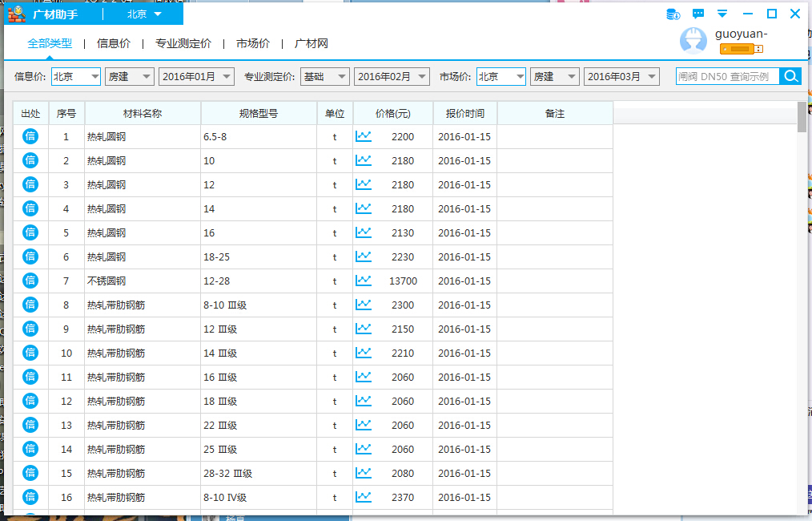This screenshot has height=521, width=812.
Task: Open the 2016年01月 date dropdown
Action: tap(196, 76)
